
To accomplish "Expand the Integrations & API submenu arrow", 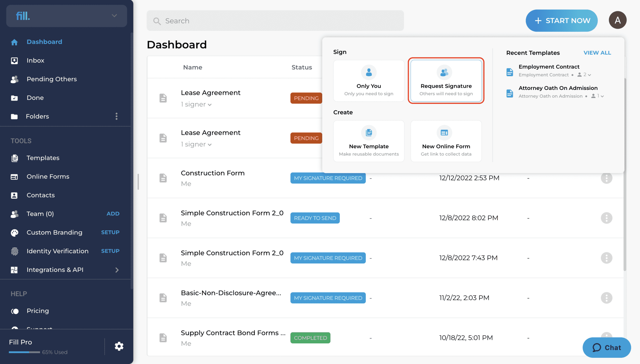I will point(117,270).
